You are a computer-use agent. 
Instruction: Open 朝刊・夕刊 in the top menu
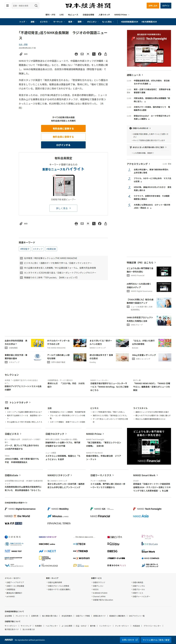[x=50, y=15]
